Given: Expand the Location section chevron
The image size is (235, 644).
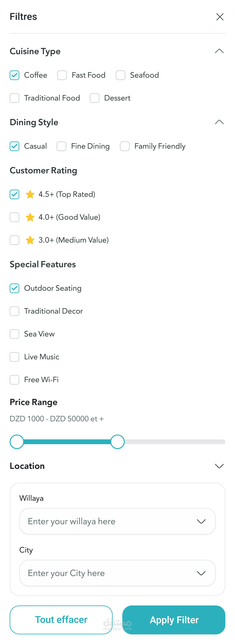Looking at the screenshot, I should (x=219, y=466).
